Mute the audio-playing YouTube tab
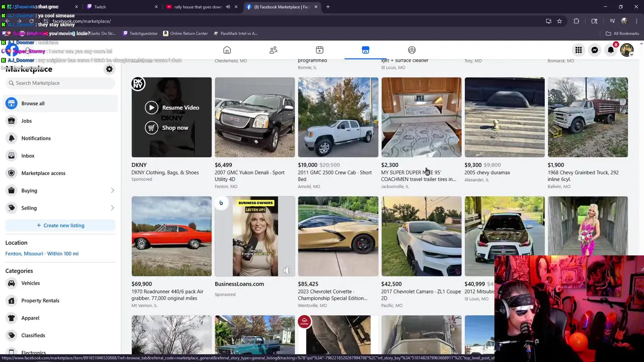This screenshot has height=362, width=644. [x=228, y=7]
